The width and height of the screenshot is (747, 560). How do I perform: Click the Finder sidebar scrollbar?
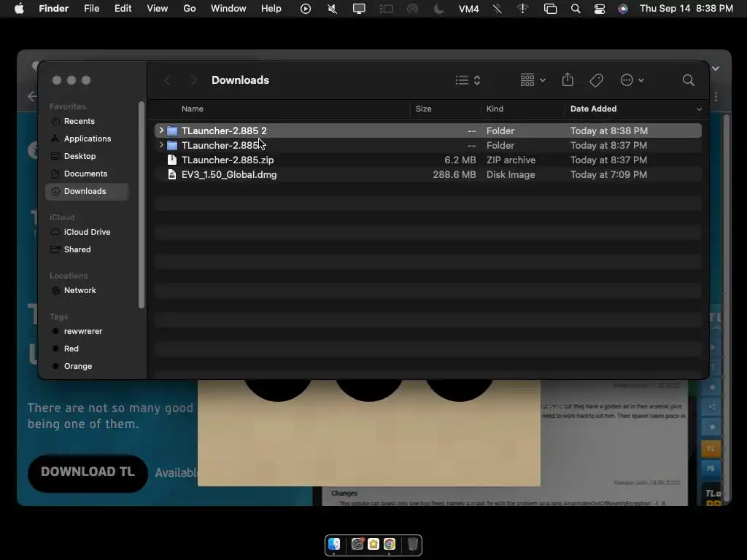coord(141,205)
